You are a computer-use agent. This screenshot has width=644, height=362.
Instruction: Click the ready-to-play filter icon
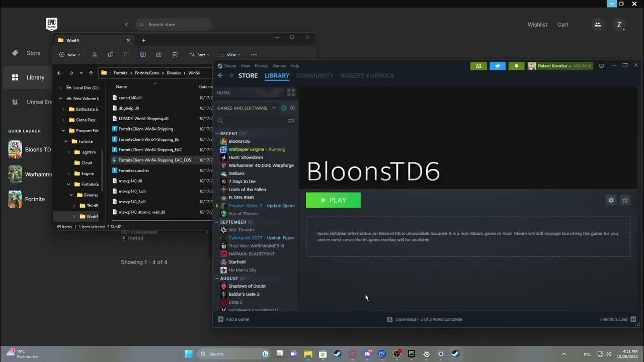coord(292,108)
